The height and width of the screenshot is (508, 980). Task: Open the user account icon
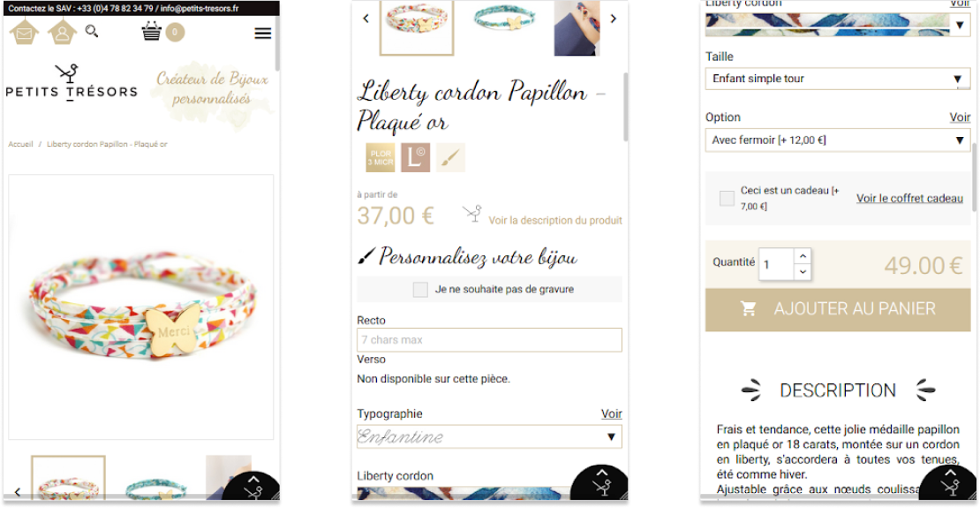[63, 32]
